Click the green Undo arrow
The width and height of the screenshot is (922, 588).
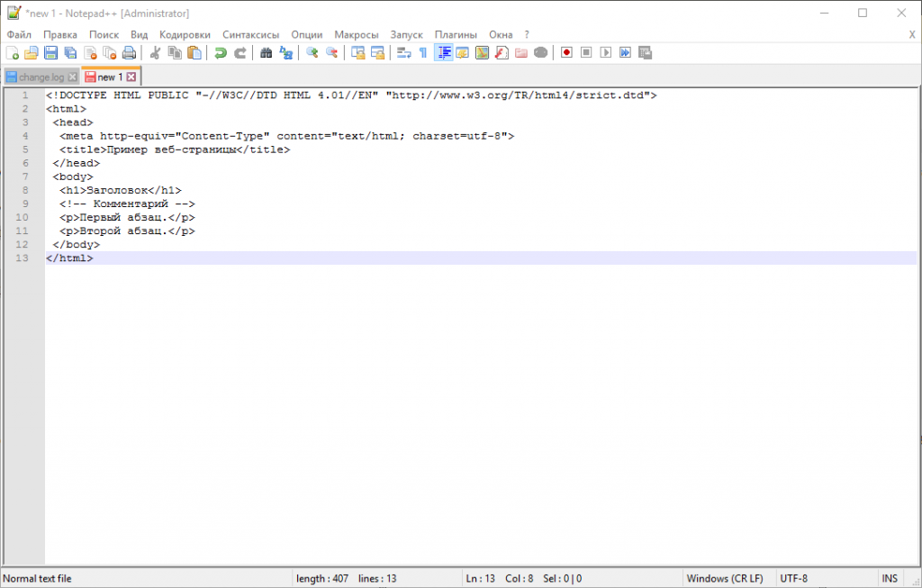tap(221, 53)
